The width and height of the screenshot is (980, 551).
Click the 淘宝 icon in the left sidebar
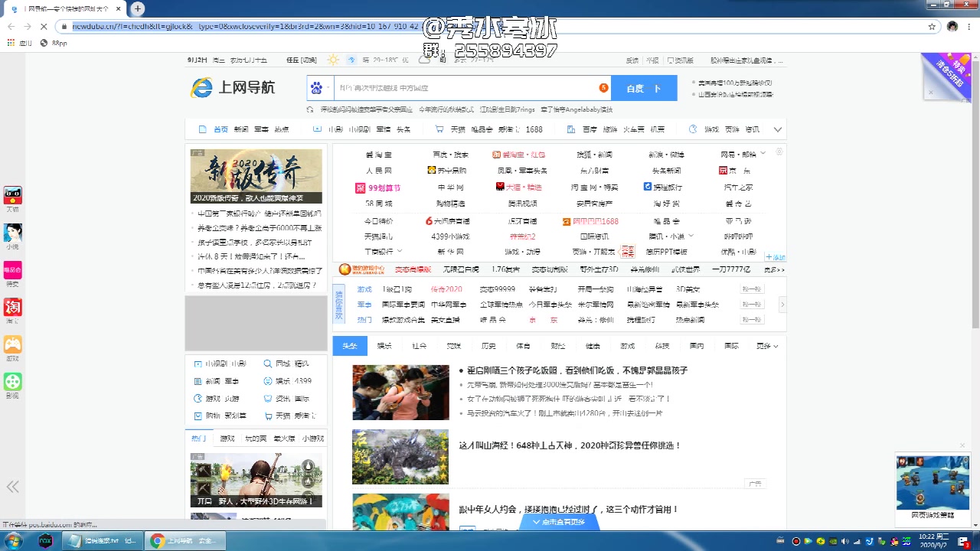tap(11, 308)
